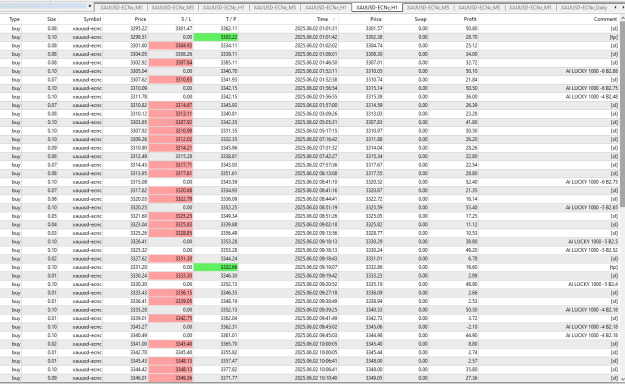Select the time cell 2025.06.02 08:13:08
Image resolution: width=625 pixels, height=384 pixels.
(316, 173)
